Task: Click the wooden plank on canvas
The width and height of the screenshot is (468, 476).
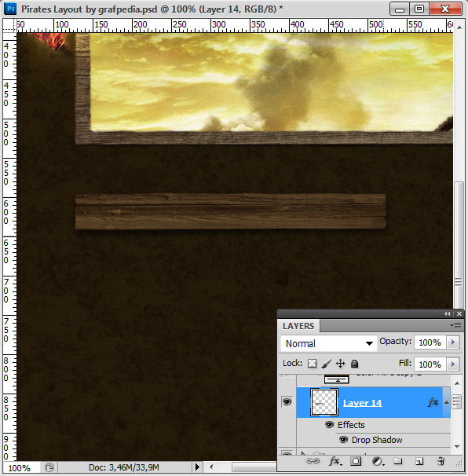Action: pos(231,211)
